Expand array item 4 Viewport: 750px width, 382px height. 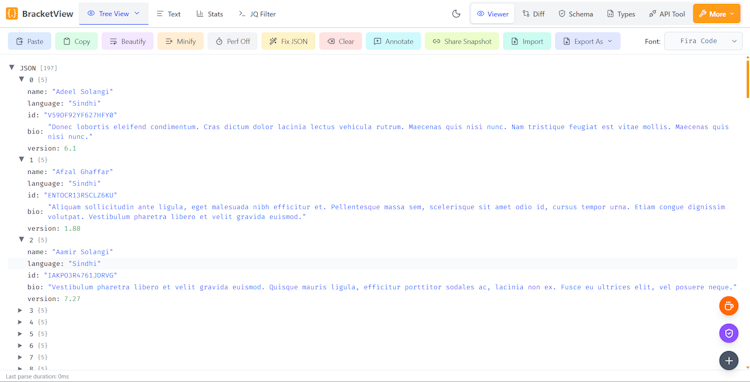[21, 322]
